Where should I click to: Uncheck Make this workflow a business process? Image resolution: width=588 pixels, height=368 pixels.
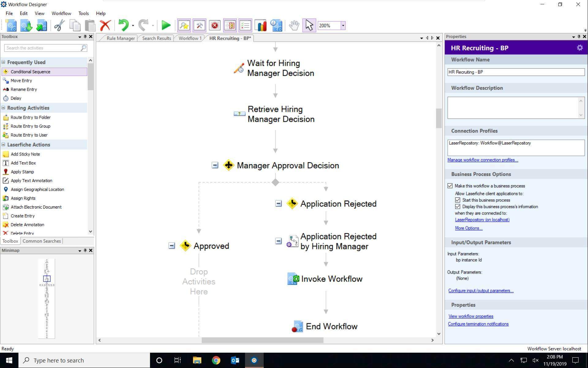(450, 186)
